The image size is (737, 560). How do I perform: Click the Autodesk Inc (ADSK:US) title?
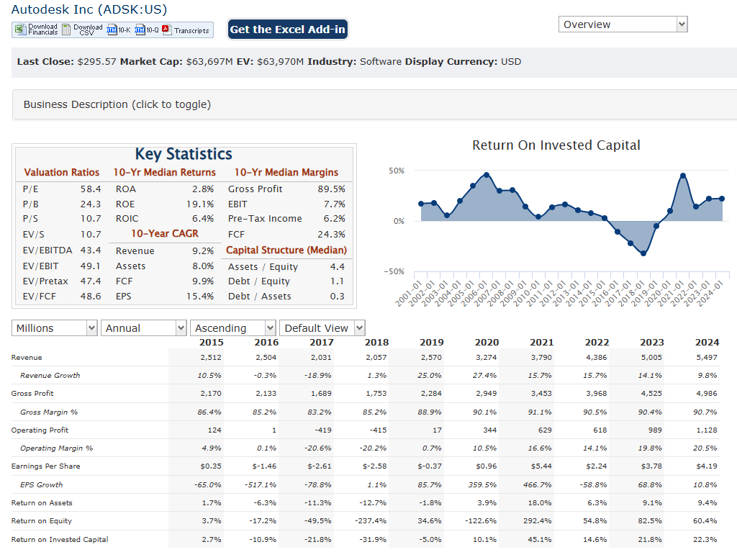tap(89, 9)
